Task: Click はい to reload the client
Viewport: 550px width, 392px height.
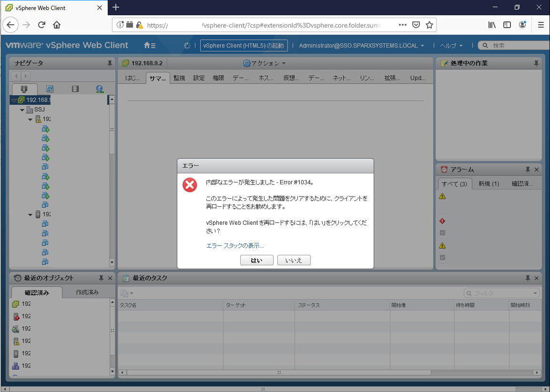Action: pyautogui.click(x=257, y=260)
